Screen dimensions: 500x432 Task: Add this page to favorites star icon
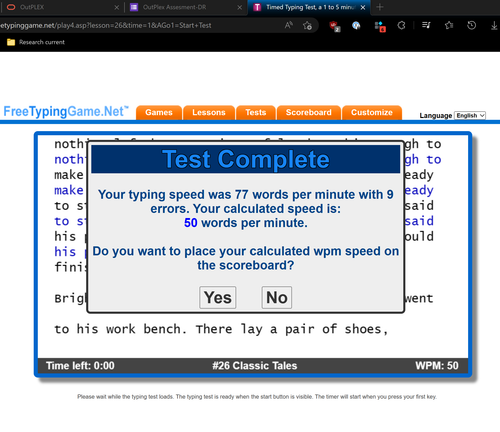tap(307, 25)
